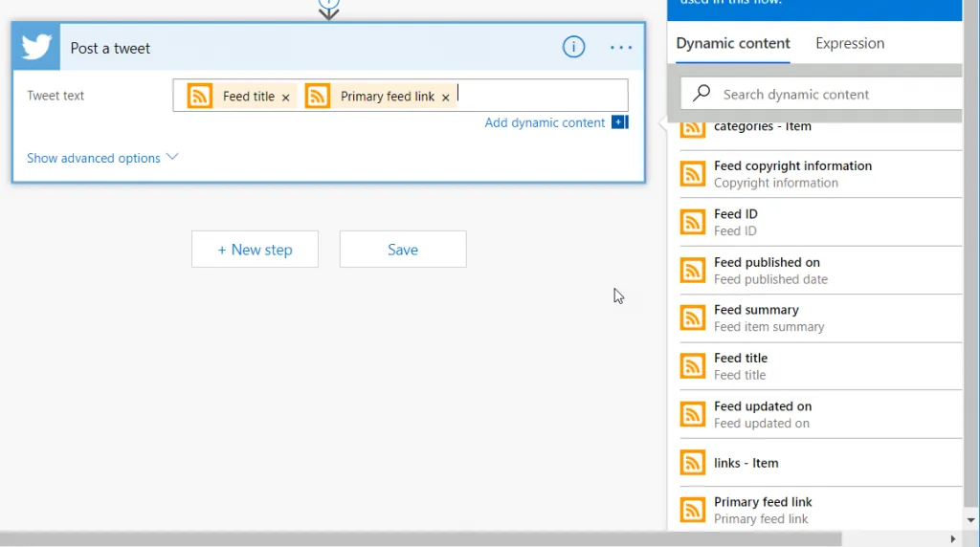Insert Feed ID dynamic content
The width and height of the screenshot is (980, 547).
(x=735, y=222)
